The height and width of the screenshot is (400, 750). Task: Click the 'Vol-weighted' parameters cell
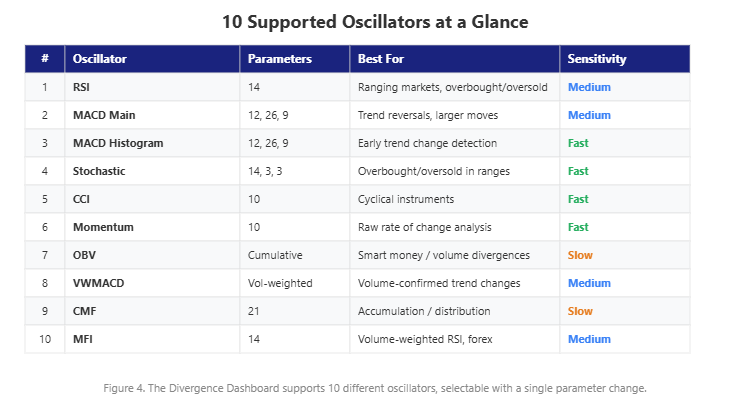tap(280, 283)
